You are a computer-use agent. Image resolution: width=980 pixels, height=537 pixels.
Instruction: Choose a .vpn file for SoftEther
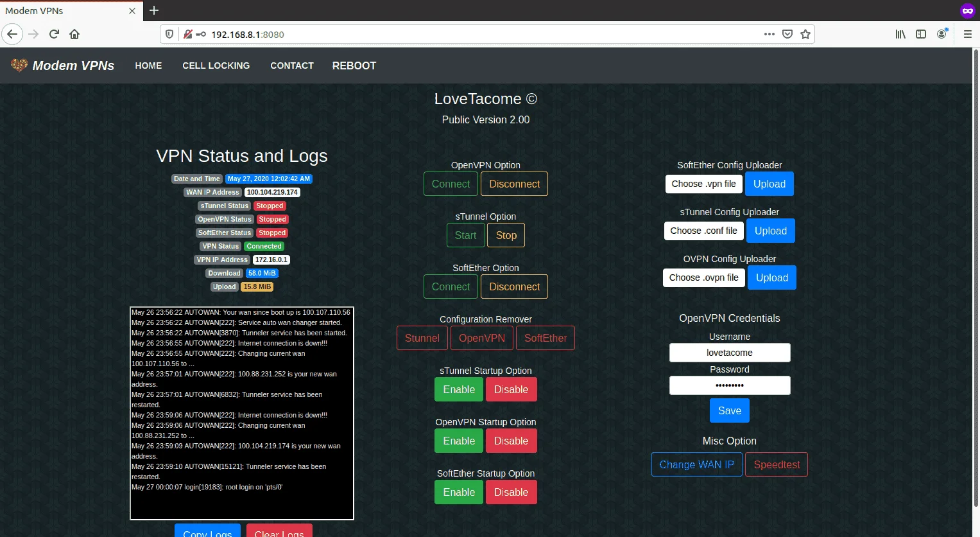click(704, 184)
